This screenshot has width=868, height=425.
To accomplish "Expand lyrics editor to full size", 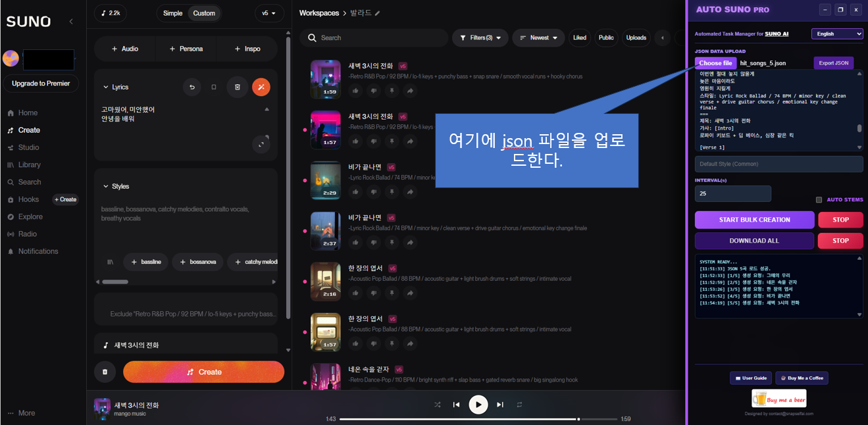I will coord(261,144).
